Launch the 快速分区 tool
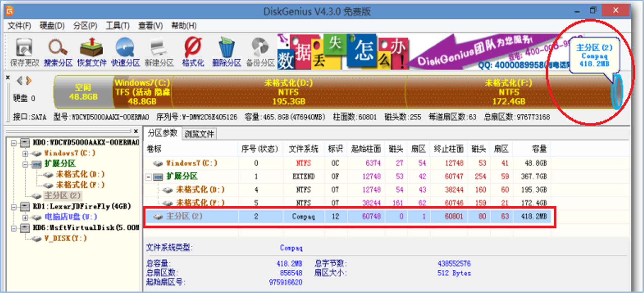 coord(125,52)
